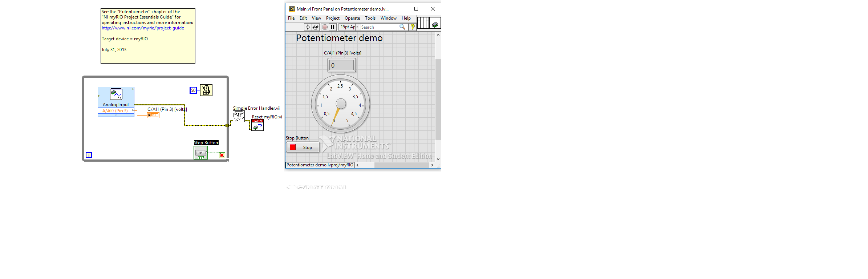Click the Reset myRIO.vi label

click(267, 117)
